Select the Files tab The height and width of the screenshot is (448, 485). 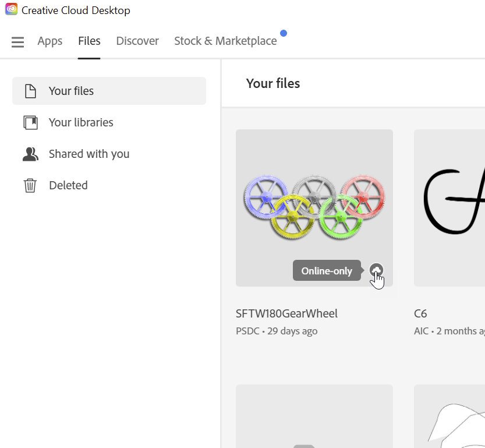pos(89,41)
